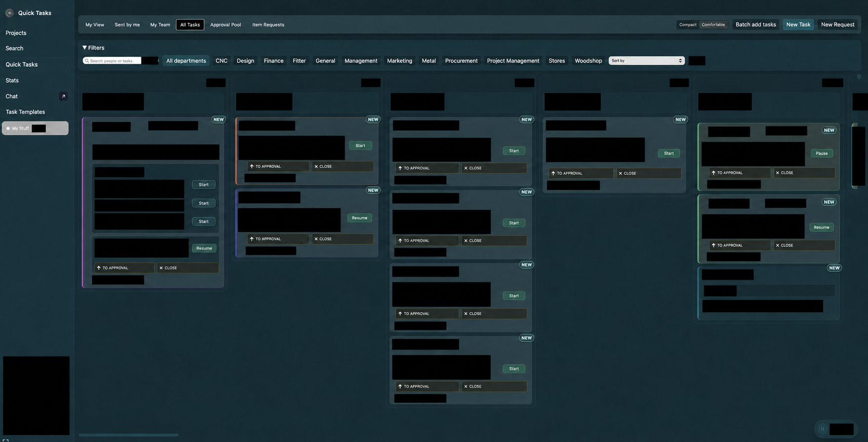The width and height of the screenshot is (868, 442).
Task: Click the Quick Tasks logo icon
Action: tap(9, 13)
